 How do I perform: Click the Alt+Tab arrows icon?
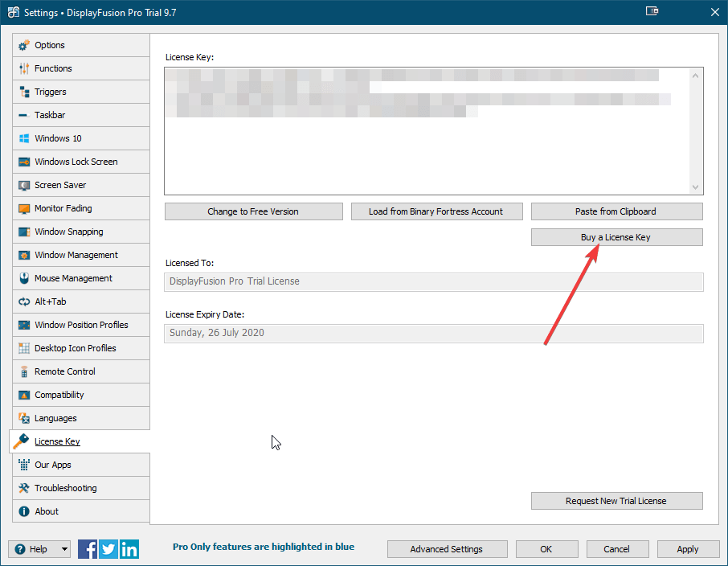click(x=24, y=301)
